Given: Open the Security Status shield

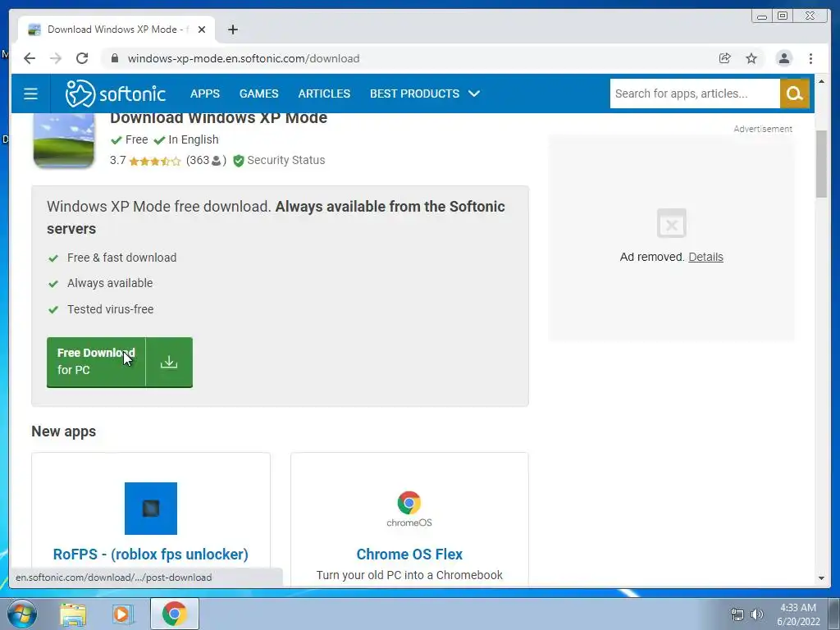Looking at the screenshot, I should click(x=239, y=161).
